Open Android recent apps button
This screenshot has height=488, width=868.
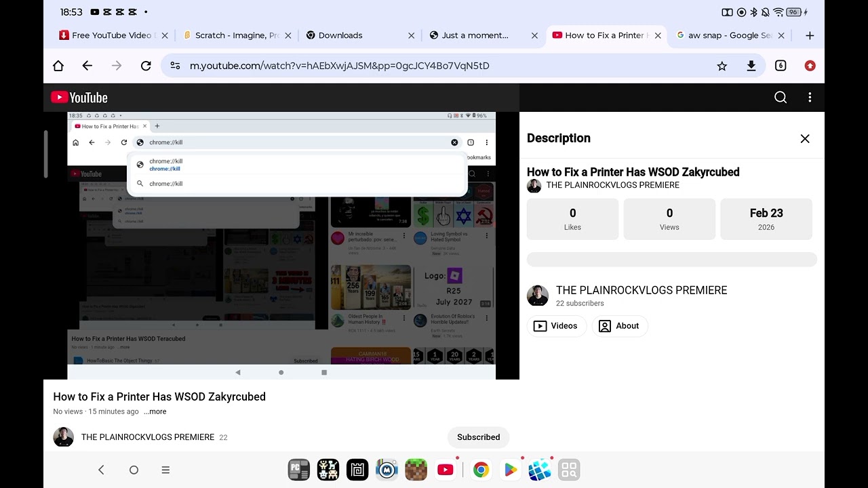pyautogui.click(x=165, y=470)
